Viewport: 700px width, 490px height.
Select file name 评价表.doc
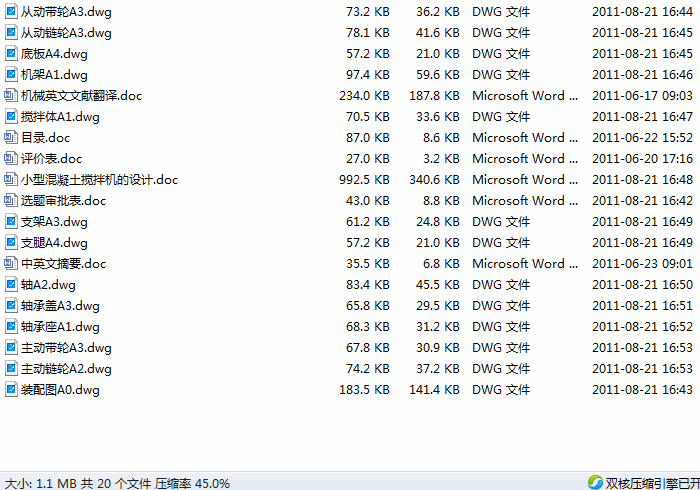click(51, 158)
